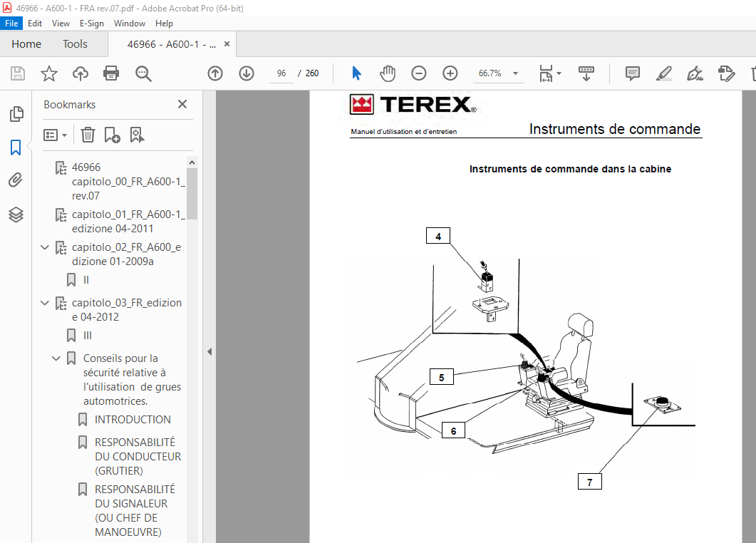Go to the INTRODUCTION bookmark

coord(133,420)
